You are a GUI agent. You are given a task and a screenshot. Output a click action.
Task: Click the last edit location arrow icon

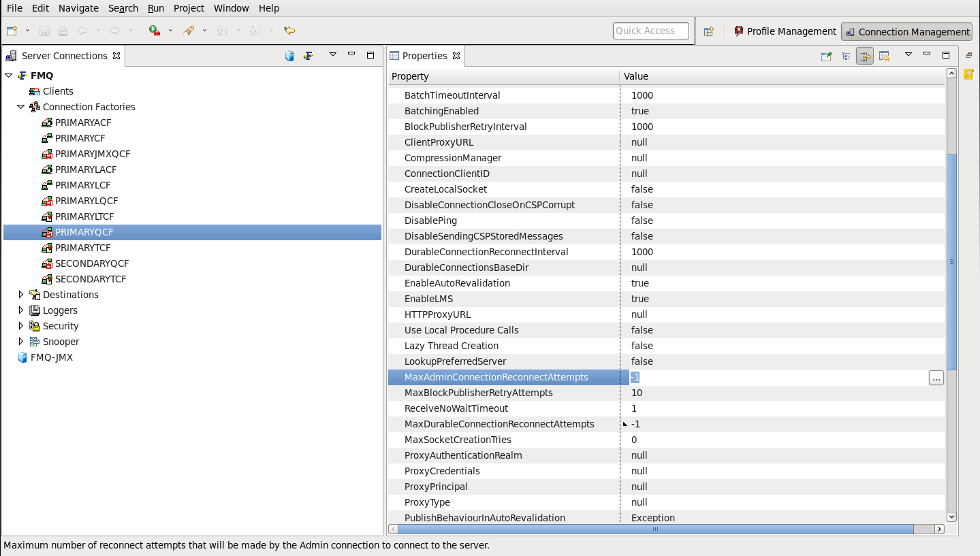(x=289, y=31)
